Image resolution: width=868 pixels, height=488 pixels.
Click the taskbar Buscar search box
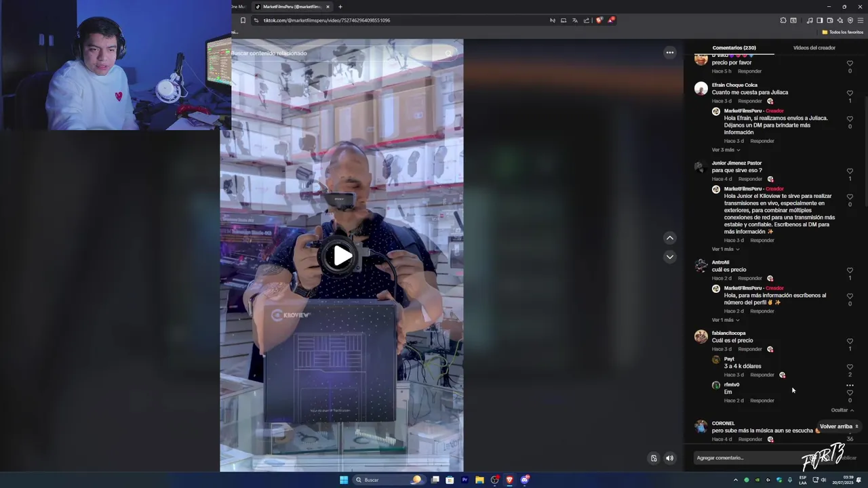pos(389,480)
